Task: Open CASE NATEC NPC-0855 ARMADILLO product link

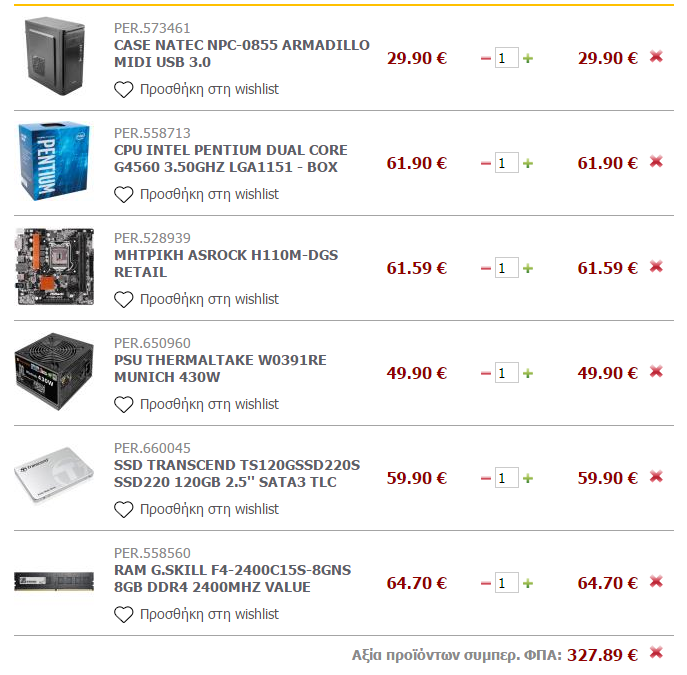Action: pyautogui.click(x=241, y=53)
